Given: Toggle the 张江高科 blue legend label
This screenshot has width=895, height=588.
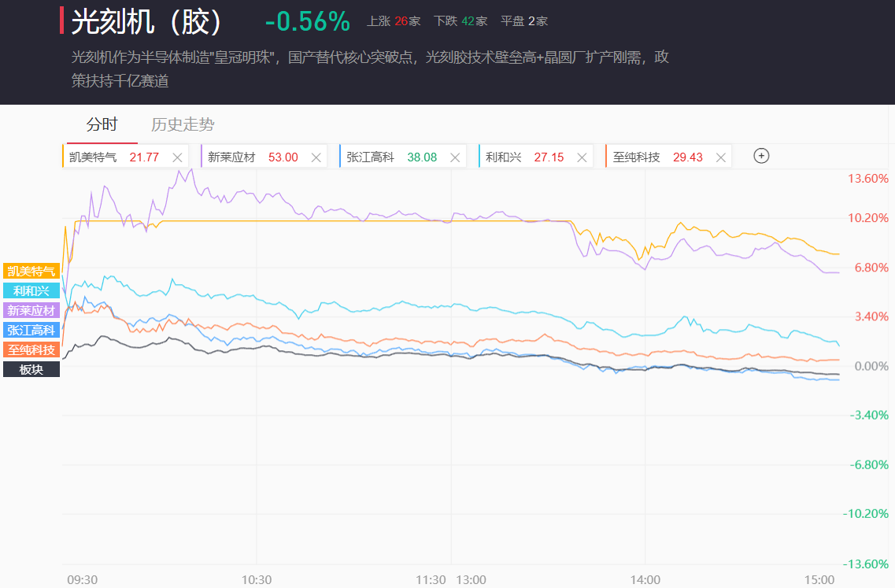Looking at the screenshot, I should pyautogui.click(x=31, y=330).
